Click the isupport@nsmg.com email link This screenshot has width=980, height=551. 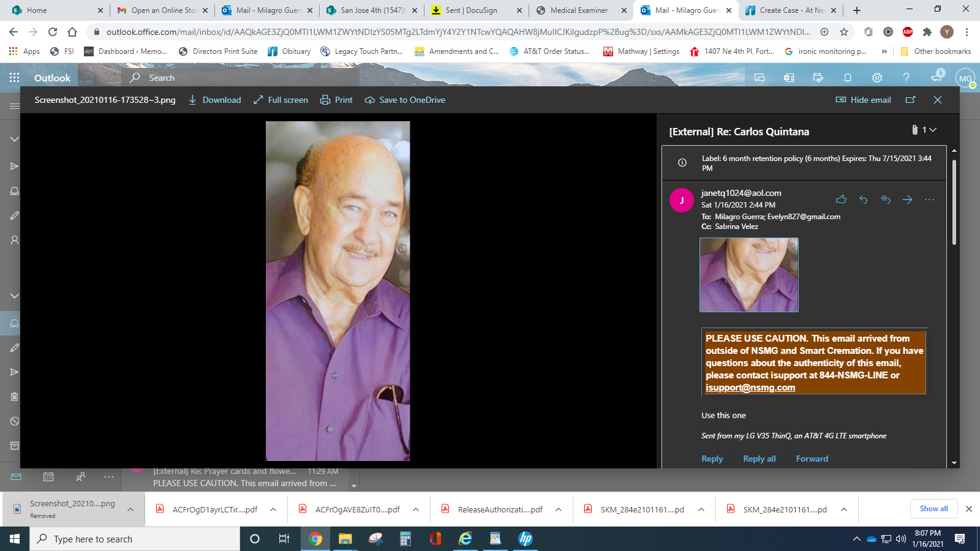click(750, 388)
